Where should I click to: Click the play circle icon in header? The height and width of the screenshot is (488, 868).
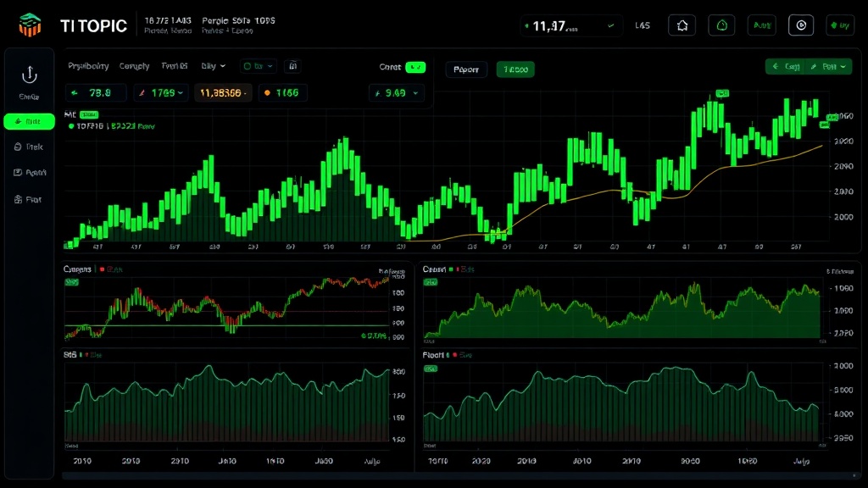[x=801, y=25]
